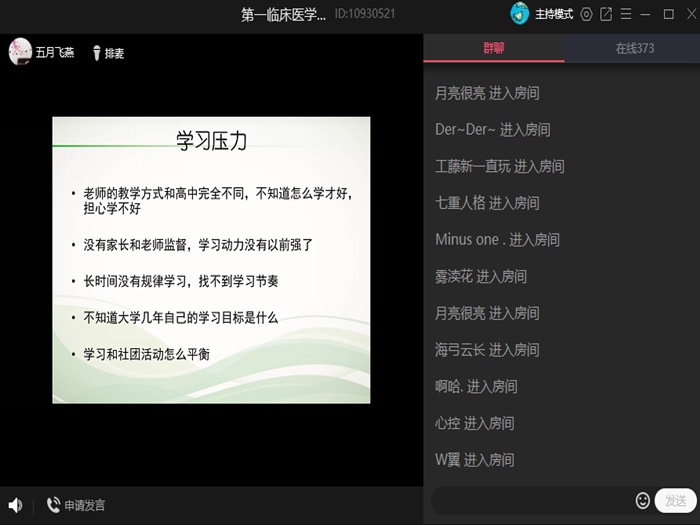Click the chat message input field
Screen dimensions: 700x525
tap(530, 500)
